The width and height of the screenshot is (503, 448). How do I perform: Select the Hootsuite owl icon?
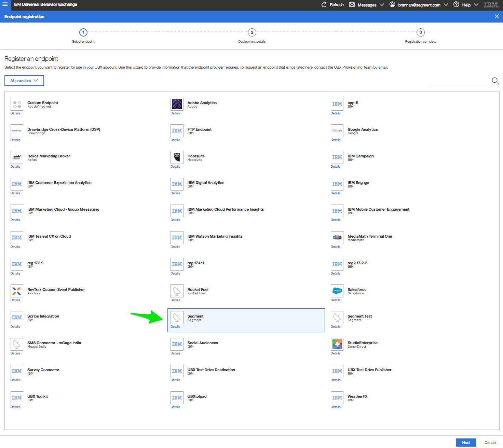pyautogui.click(x=177, y=157)
